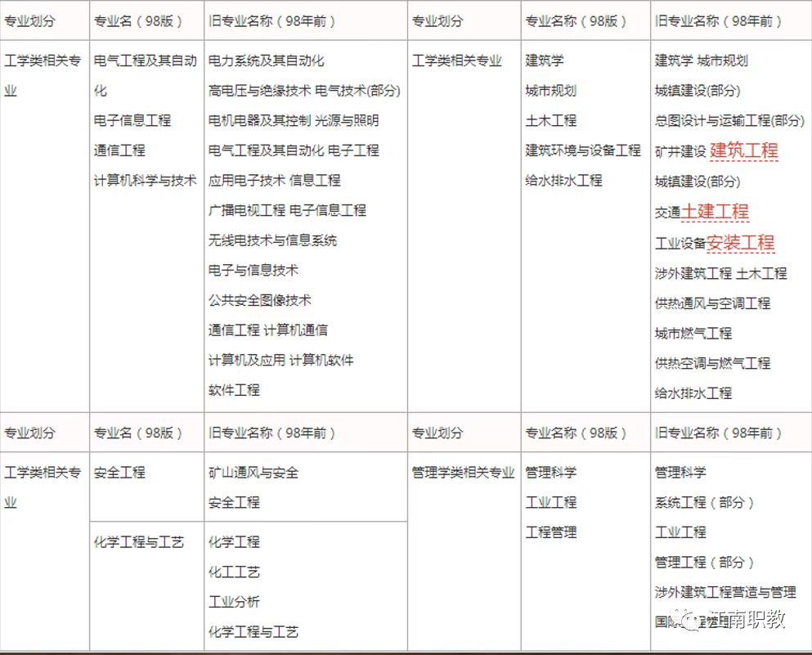Click the text 城市燃气工程
Image resolution: width=812 pixels, height=655 pixels.
tap(693, 334)
